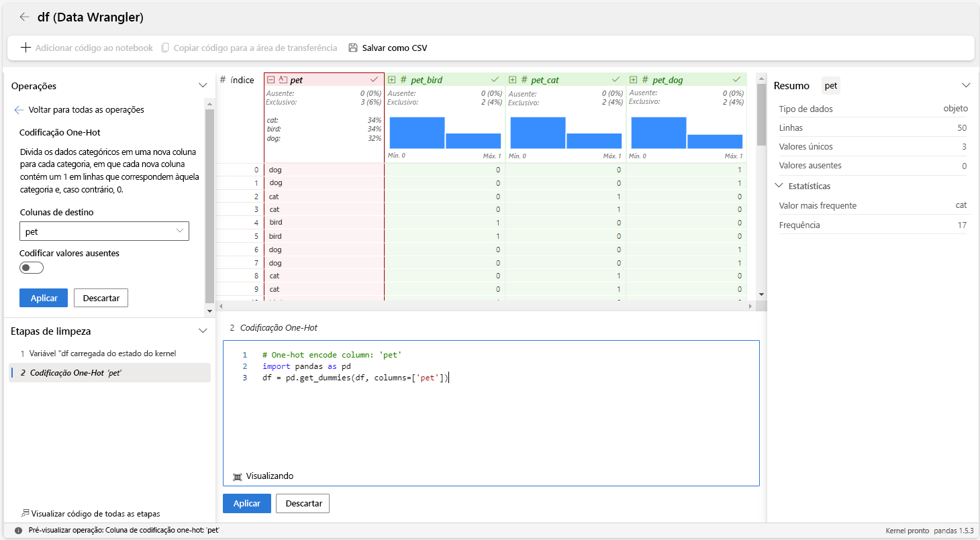Click the Kernel pronto status text
The height and width of the screenshot is (540, 980).
click(907, 530)
